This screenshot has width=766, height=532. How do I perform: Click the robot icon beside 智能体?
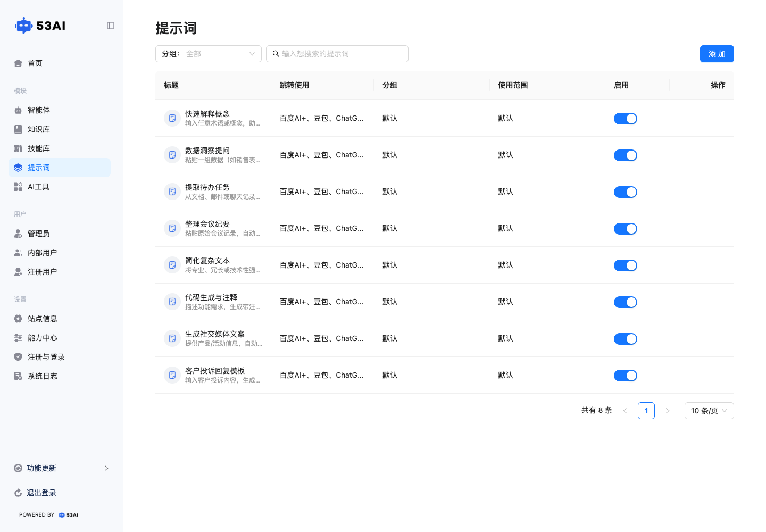pyautogui.click(x=18, y=110)
